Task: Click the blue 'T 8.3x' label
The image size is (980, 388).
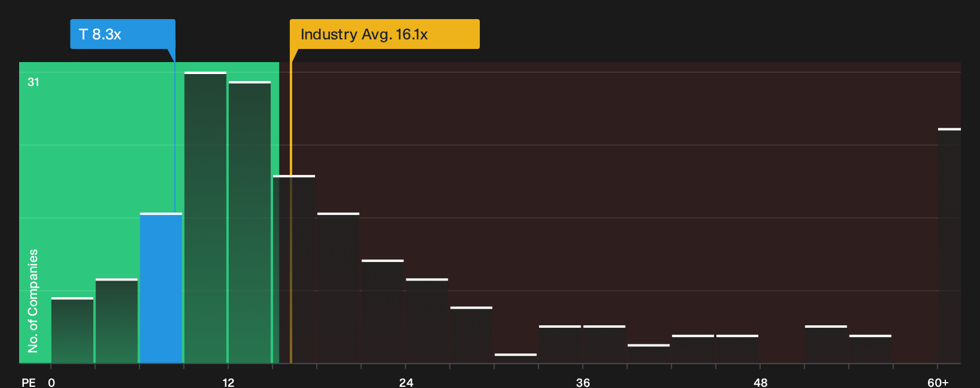Action: (122, 34)
